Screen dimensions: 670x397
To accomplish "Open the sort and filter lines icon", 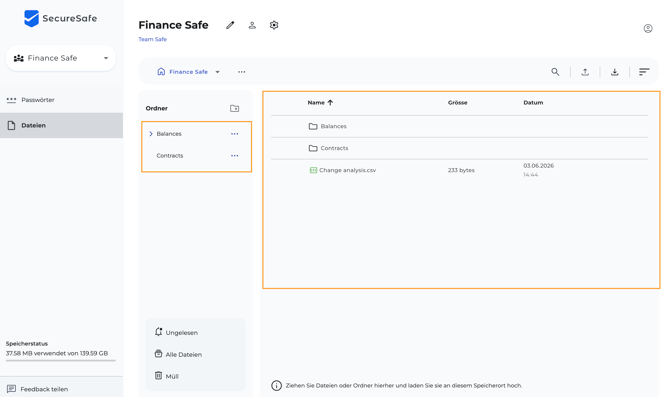I will tap(644, 72).
